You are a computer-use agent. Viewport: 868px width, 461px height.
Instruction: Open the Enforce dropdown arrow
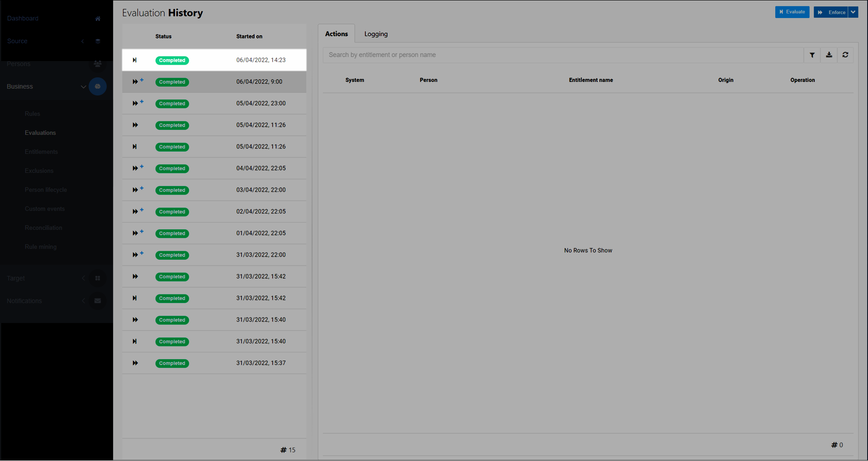(x=853, y=12)
